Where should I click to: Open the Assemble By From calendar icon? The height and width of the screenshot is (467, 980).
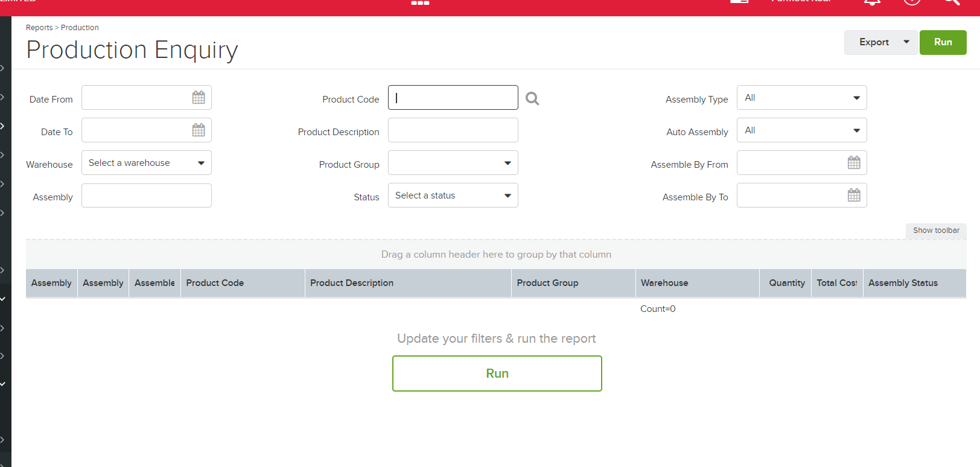pyautogui.click(x=854, y=162)
